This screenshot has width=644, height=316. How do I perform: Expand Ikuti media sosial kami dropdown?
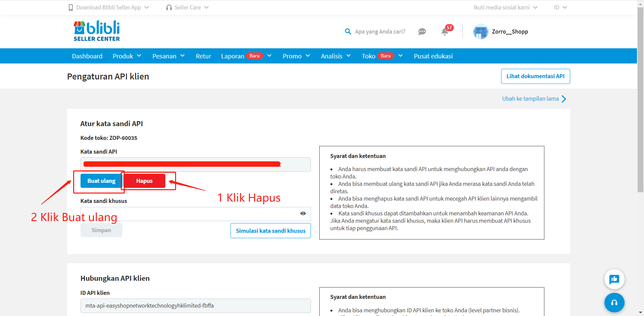point(505,7)
